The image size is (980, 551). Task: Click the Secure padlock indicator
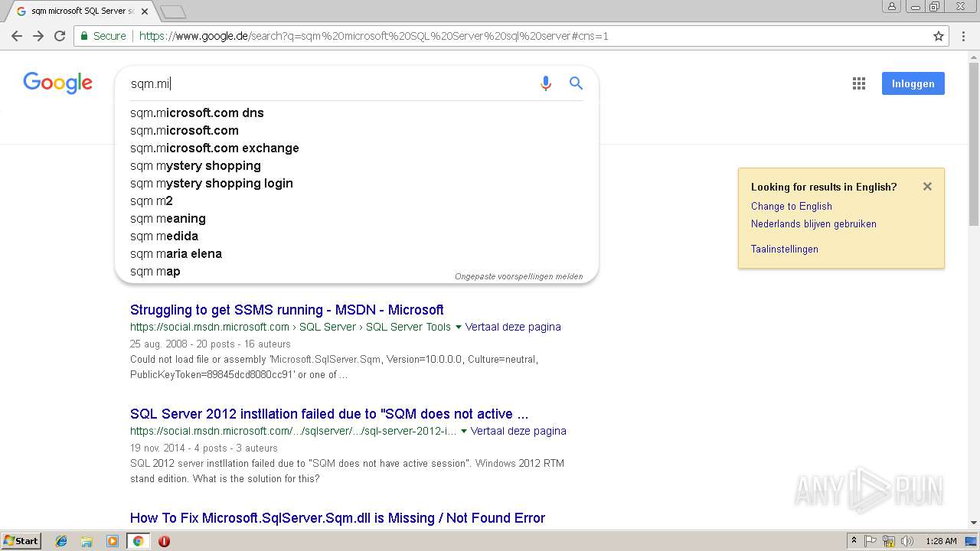(x=103, y=36)
